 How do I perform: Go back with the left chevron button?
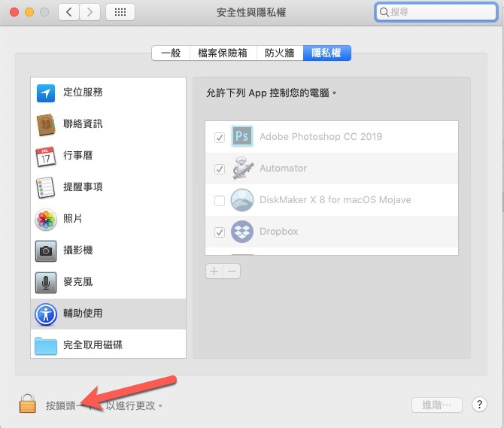tap(68, 12)
